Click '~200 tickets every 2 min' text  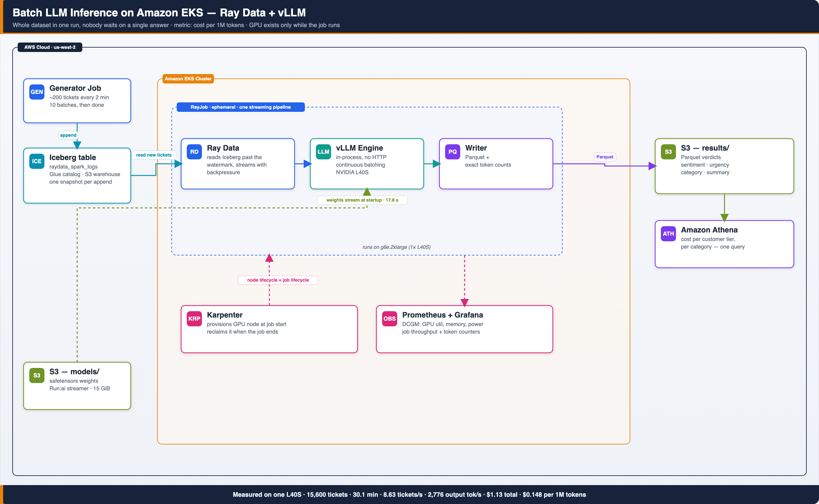click(79, 98)
